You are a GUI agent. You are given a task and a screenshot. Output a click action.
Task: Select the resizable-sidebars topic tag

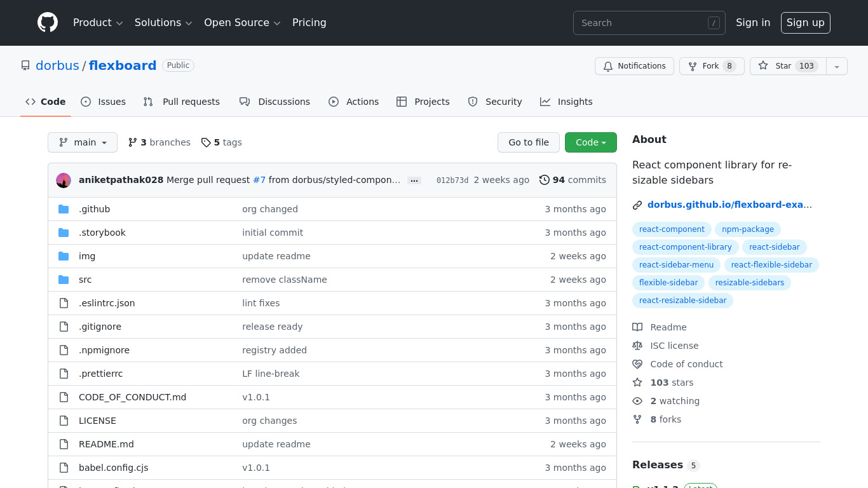click(750, 283)
